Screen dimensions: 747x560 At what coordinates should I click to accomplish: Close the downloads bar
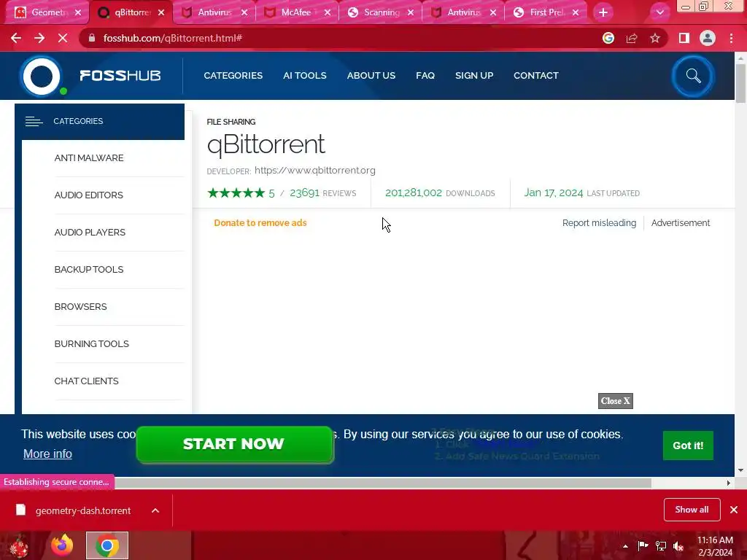[x=734, y=510]
